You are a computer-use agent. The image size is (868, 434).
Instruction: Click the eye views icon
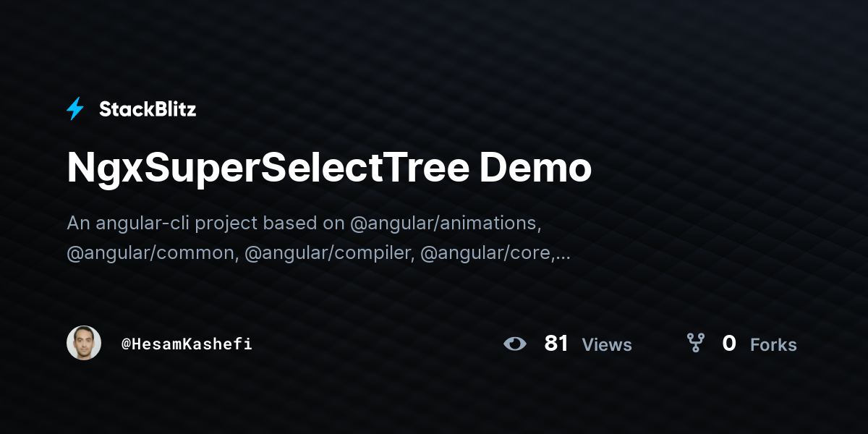(x=515, y=344)
